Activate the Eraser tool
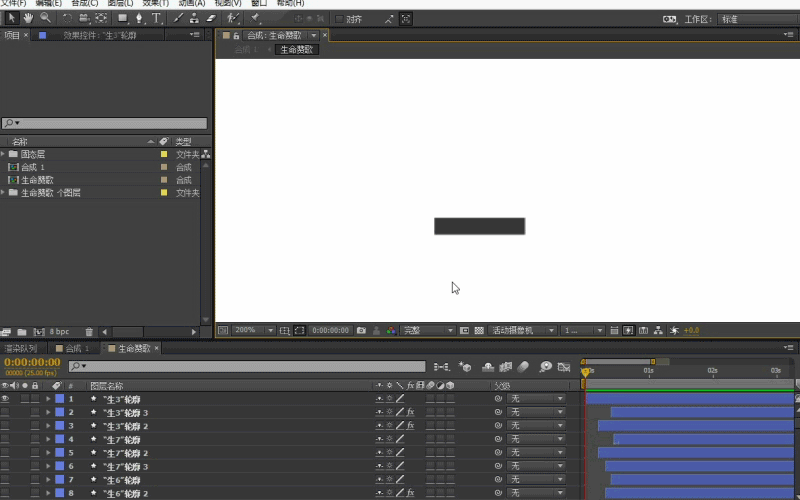The image size is (800, 500). coord(211,18)
